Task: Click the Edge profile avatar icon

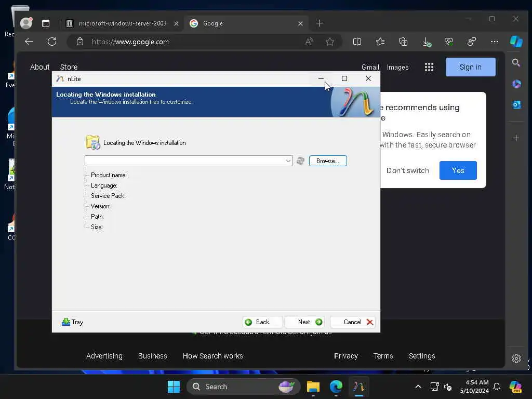Action: coord(26,23)
